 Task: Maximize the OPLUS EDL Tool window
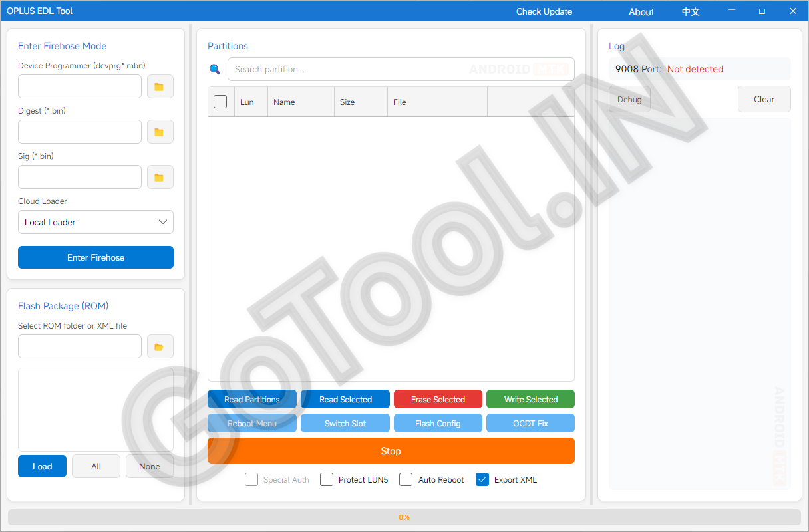(762, 11)
